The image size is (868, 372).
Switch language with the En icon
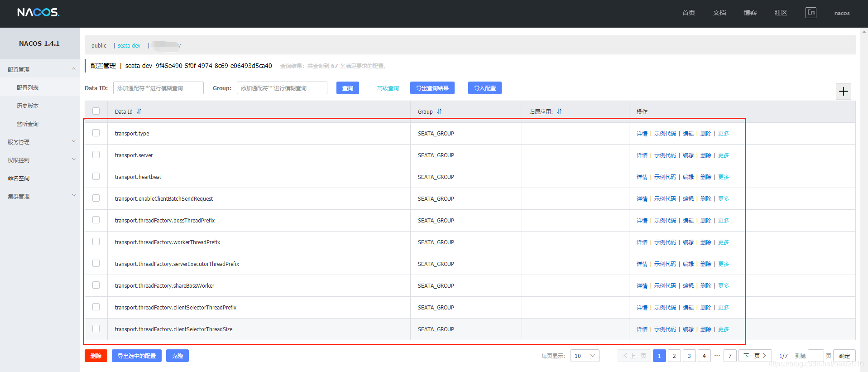click(x=810, y=13)
